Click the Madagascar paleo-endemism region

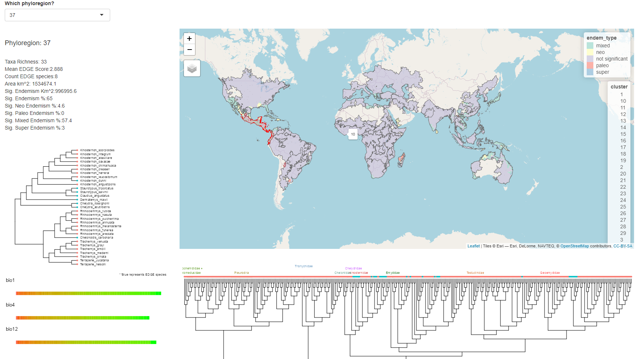tap(401, 160)
